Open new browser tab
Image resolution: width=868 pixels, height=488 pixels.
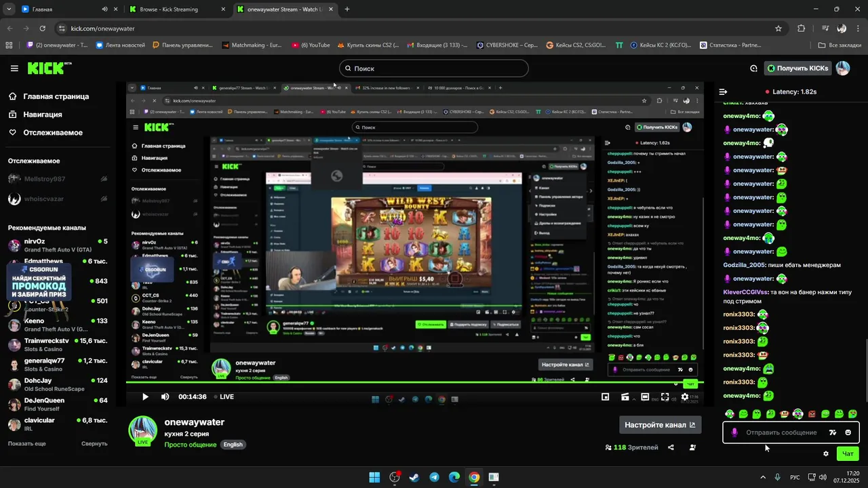click(x=347, y=9)
